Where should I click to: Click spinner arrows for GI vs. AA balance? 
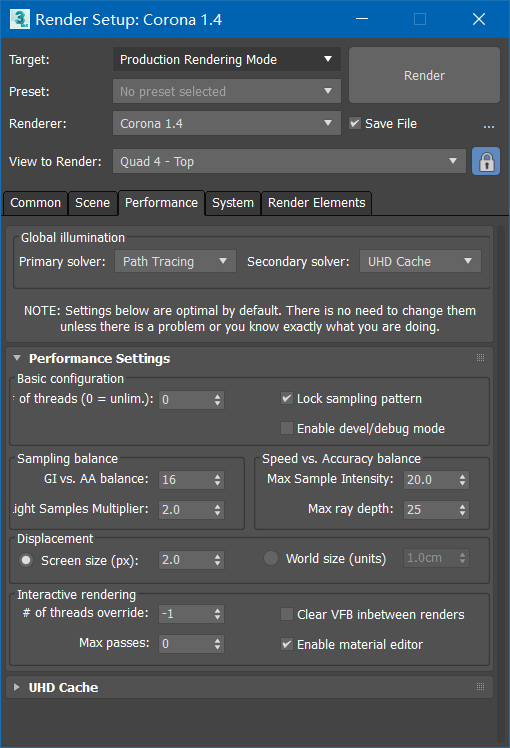[x=218, y=480]
